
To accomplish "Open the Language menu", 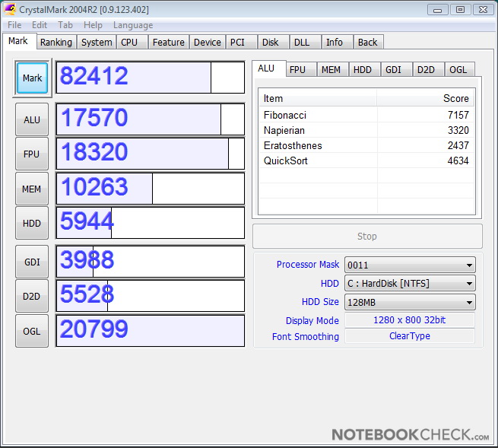I will [133, 25].
